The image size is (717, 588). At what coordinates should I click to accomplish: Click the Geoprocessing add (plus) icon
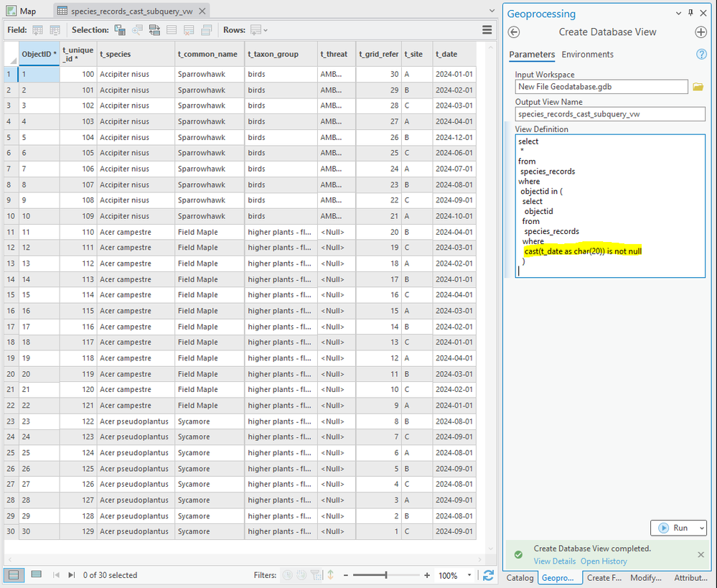700,32
